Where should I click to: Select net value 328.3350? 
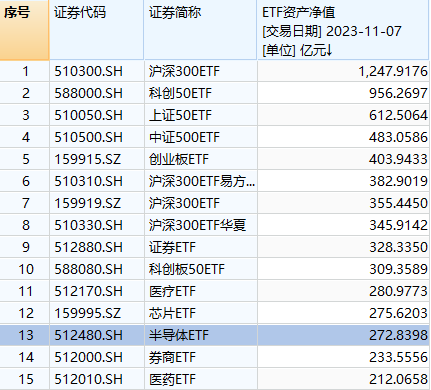click(x=343, y=247)
